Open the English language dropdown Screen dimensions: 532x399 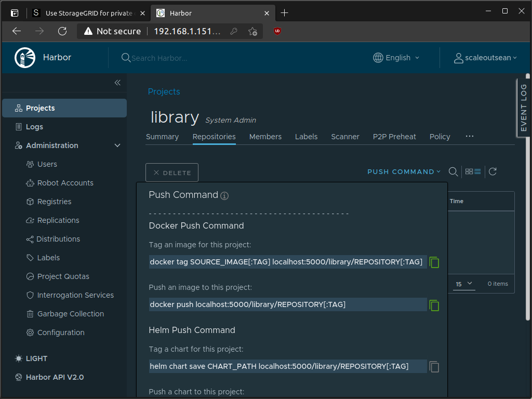pyautogui.click(x=396, y=58)
